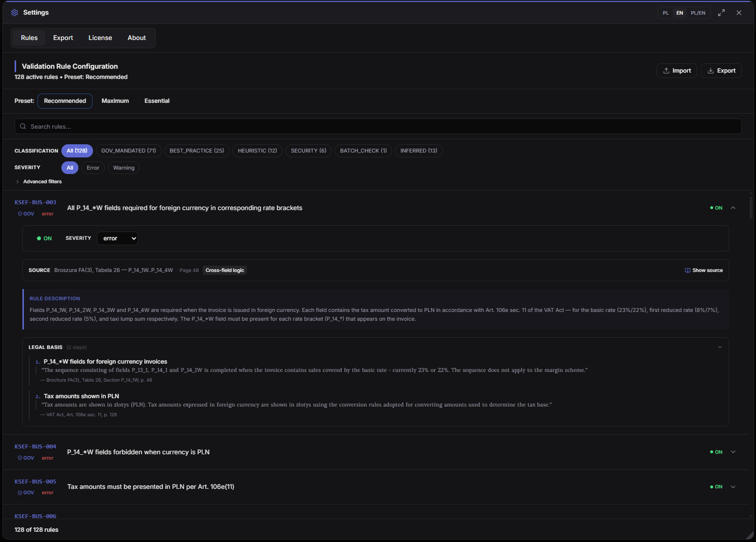Image resolution: width=756 pixels, height=542 pixels.
Task: Expand settings dialog with the fullscreen arrows icon
Action: click(x=721, y=13)
